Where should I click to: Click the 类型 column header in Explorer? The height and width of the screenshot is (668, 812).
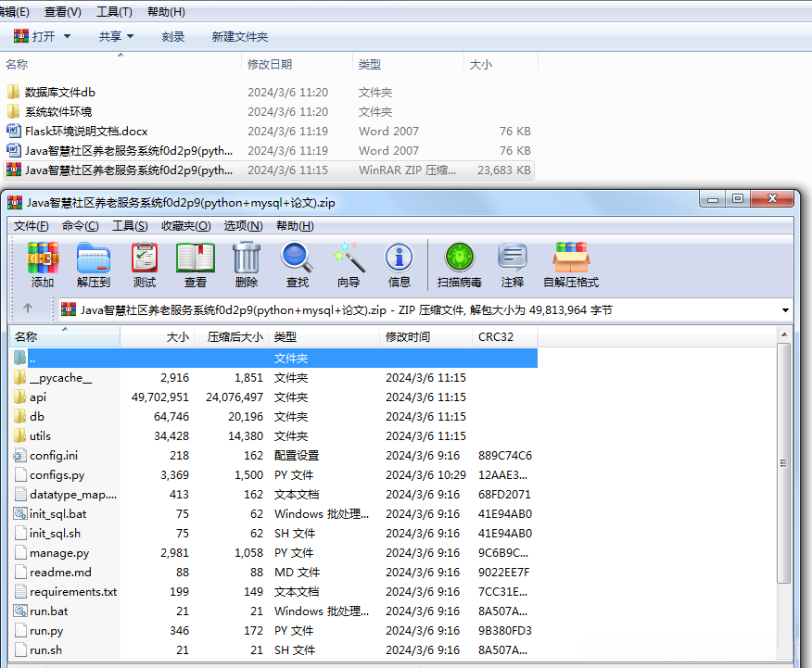pyautogui.click(x=408, y=64)
